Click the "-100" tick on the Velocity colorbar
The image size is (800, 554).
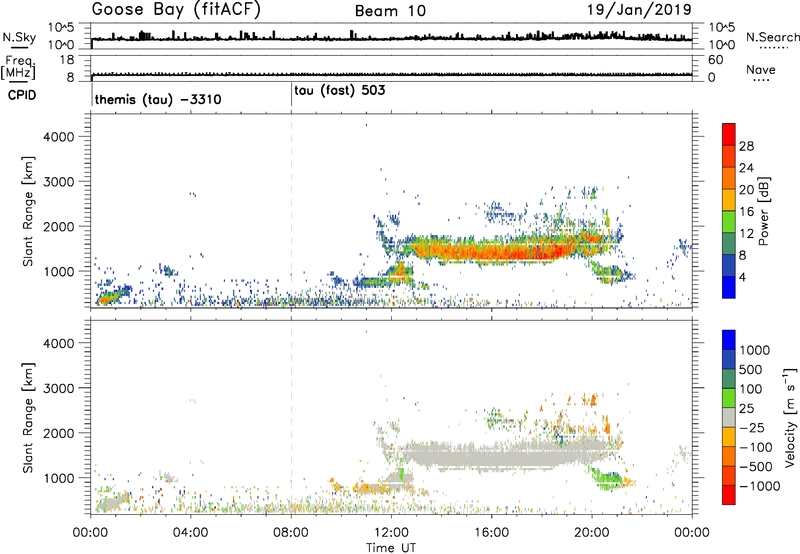(x=755, y=447)
